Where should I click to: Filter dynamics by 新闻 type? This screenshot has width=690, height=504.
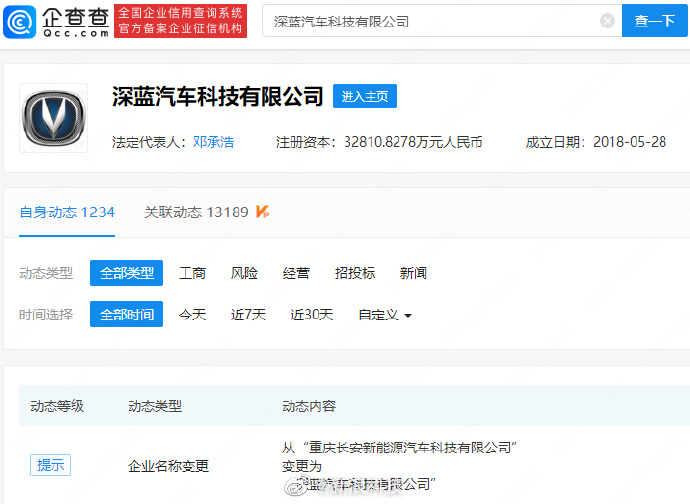click(x=413, y=273)
